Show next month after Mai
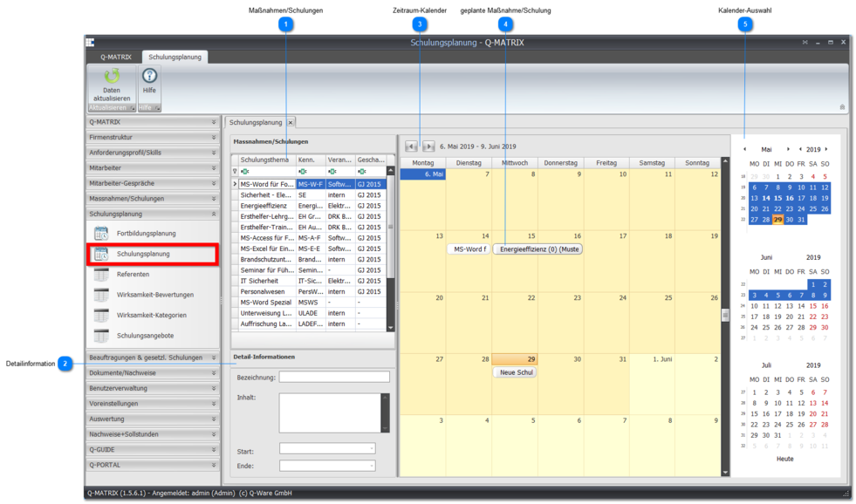 pos(788,149)
